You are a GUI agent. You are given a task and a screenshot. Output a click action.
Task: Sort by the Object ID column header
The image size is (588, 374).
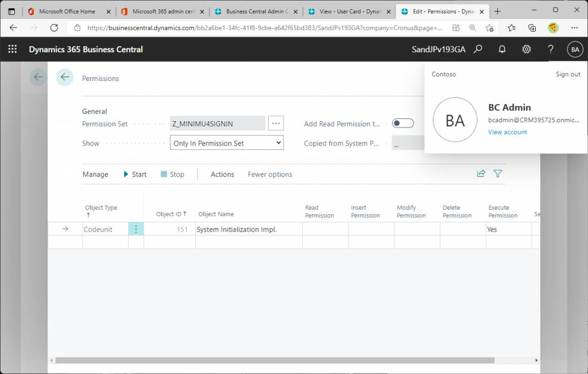click(171, 214)
